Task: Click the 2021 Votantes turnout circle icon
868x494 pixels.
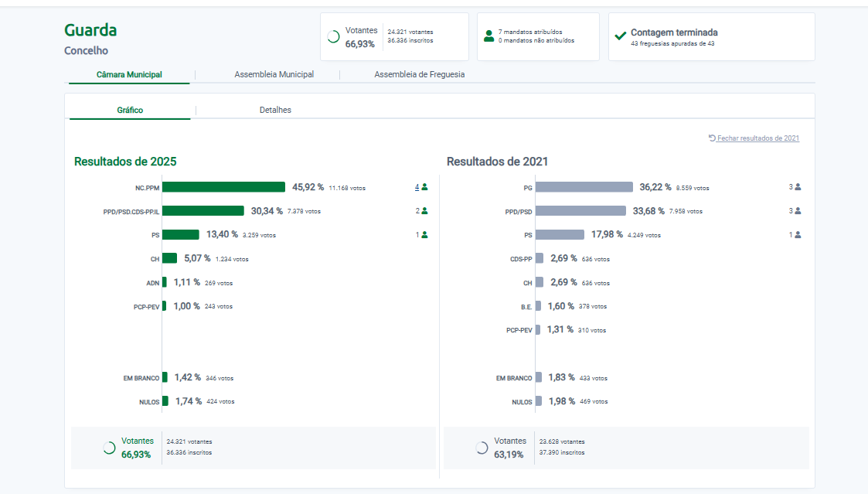Action: [x=482, y=448]
